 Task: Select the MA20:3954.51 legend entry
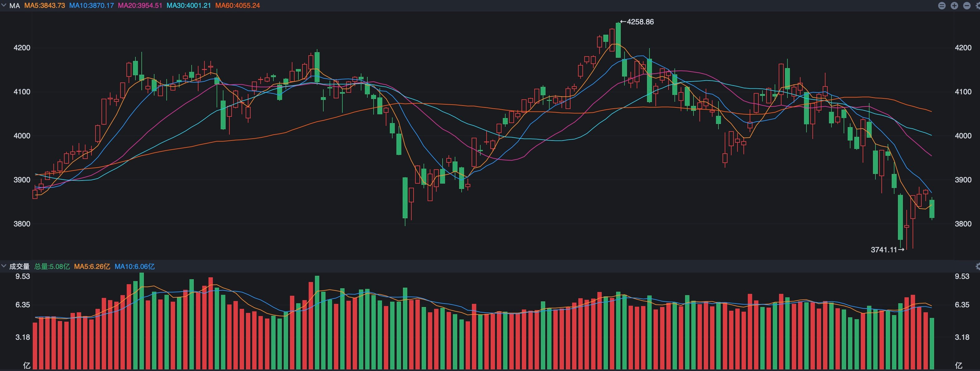tap(140, 6)
